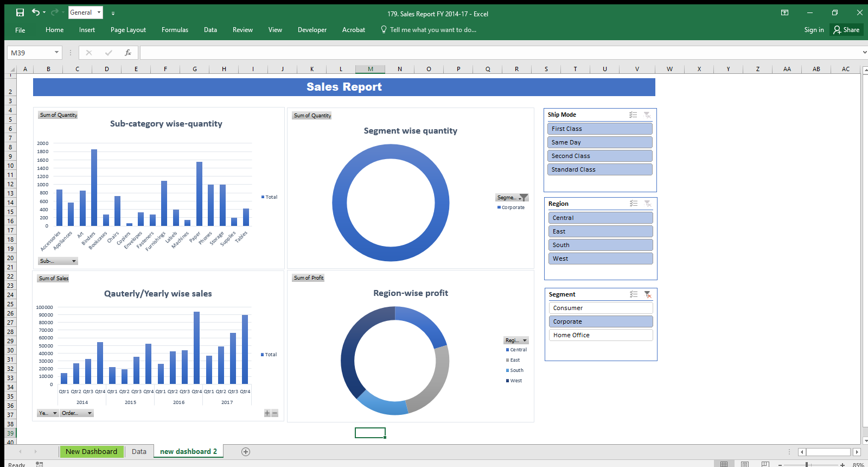
Task: Enable multi-select on the Region slicer
Action: pos(633,204)
